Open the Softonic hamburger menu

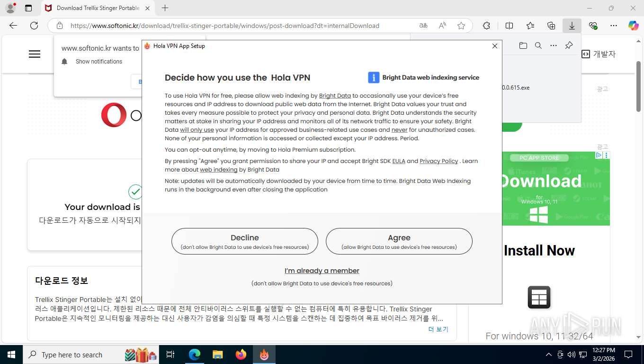[35, 54]
